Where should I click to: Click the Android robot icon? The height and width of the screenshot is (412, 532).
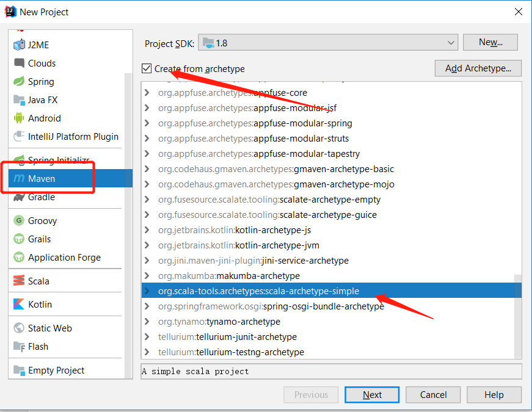[19, 118]
